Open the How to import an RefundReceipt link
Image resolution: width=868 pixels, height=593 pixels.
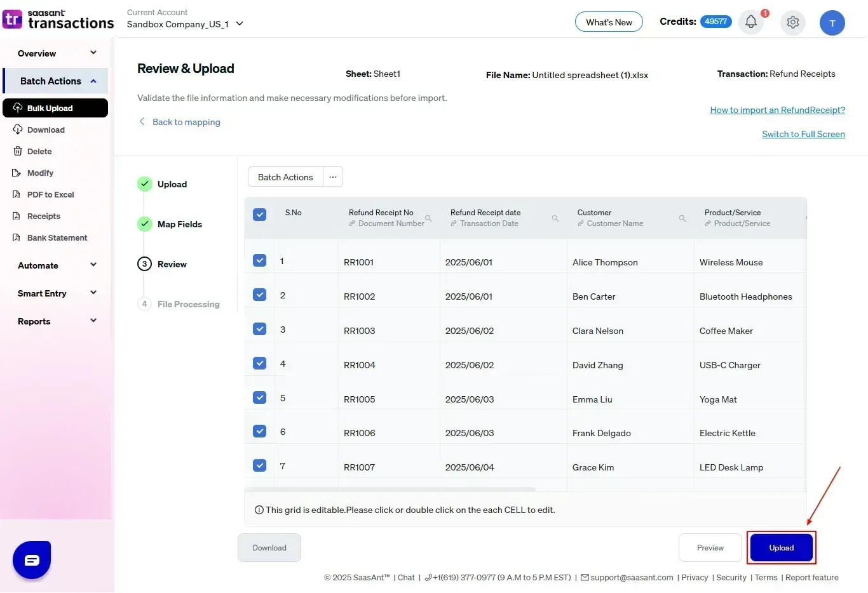pos(777,110)
